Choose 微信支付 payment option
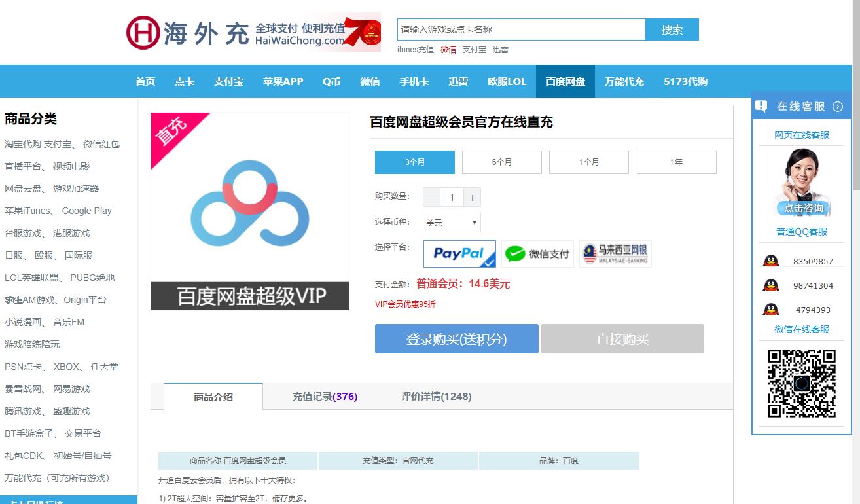This screenshot has width=860, height=504. [537, 254]
